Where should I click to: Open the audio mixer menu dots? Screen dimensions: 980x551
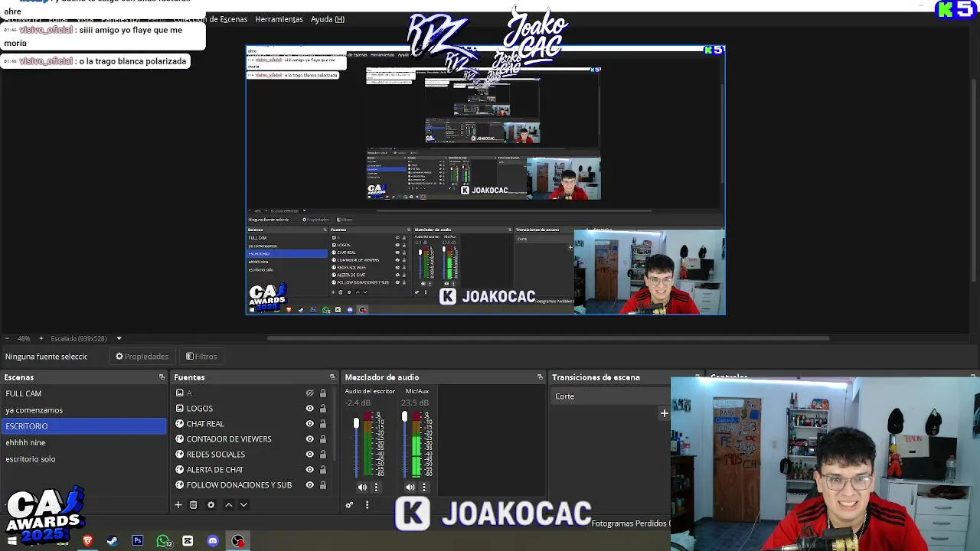[367, 505]
